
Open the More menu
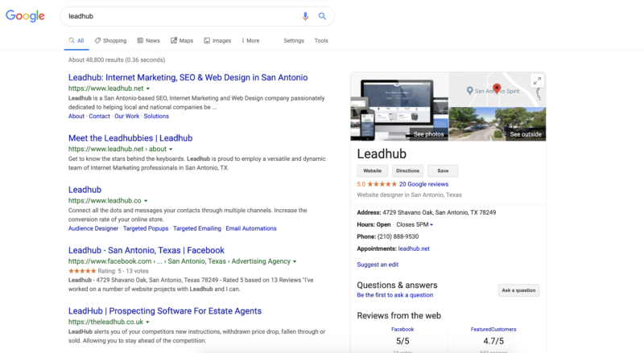click(250, 41)
